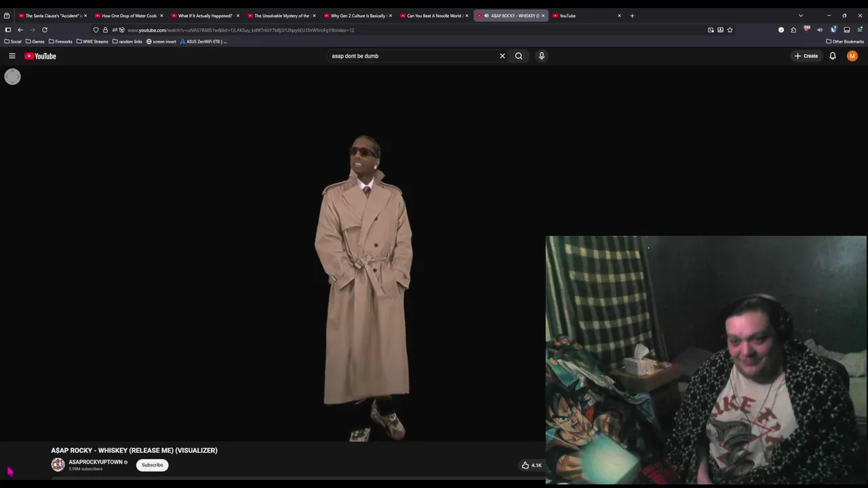This screenshot has width=868, height=488.
Task: Focus the YouTube search field
Action: pos(412,56)
